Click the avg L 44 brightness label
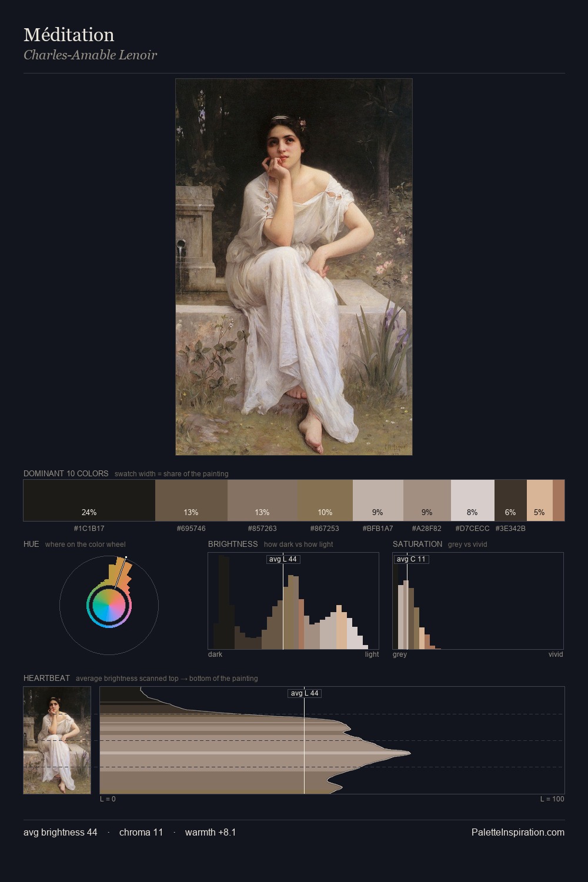The image size is (588, 882). coord(283,559)
